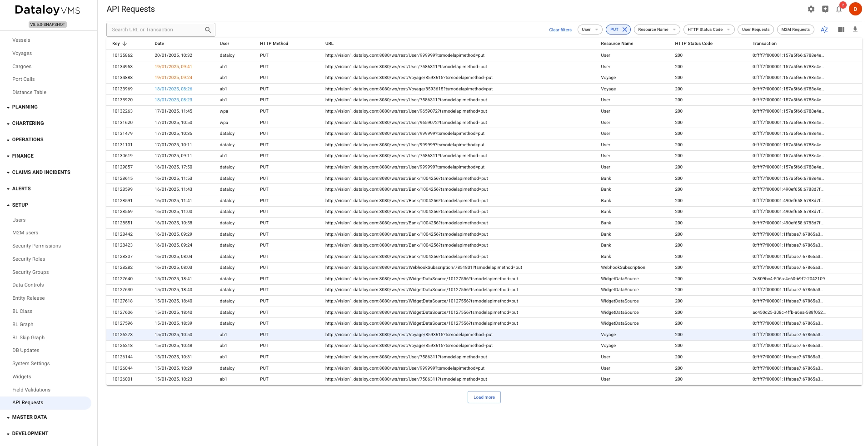Open the Resource Name filter dropdown
This screenshot has height=446, width=868.
click(657, 30)
